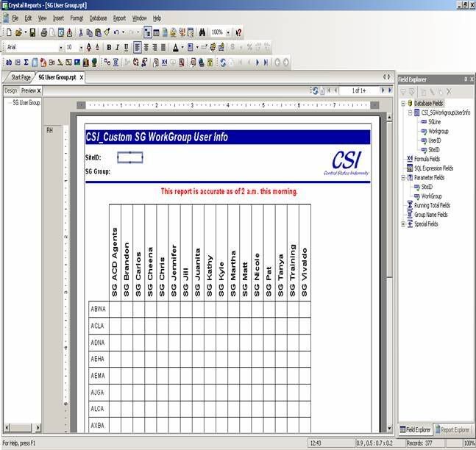Click the Insert Summary sigma icon
This screenshot has width=476, height=450.
click(26, 63)
